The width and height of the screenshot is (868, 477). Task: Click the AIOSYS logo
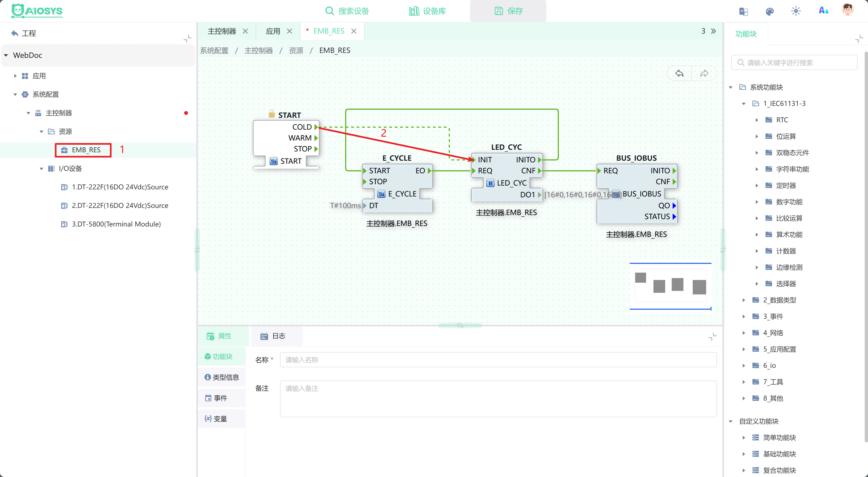tap(36, 11)
